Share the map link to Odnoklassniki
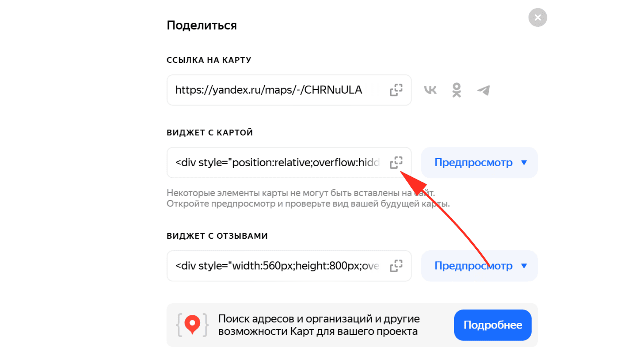 pos(457,90)
